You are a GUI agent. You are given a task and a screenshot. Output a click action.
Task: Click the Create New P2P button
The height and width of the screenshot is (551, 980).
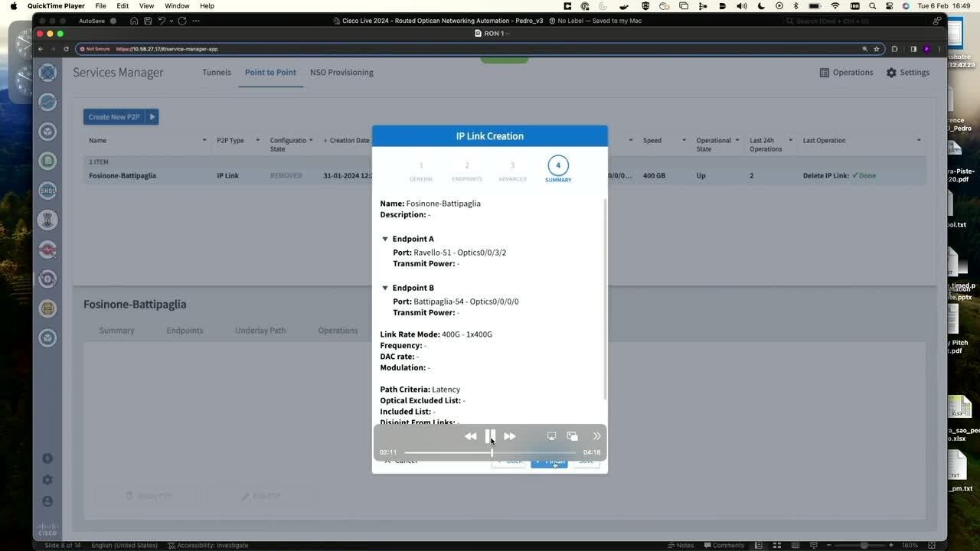click(x=114, y=117)
